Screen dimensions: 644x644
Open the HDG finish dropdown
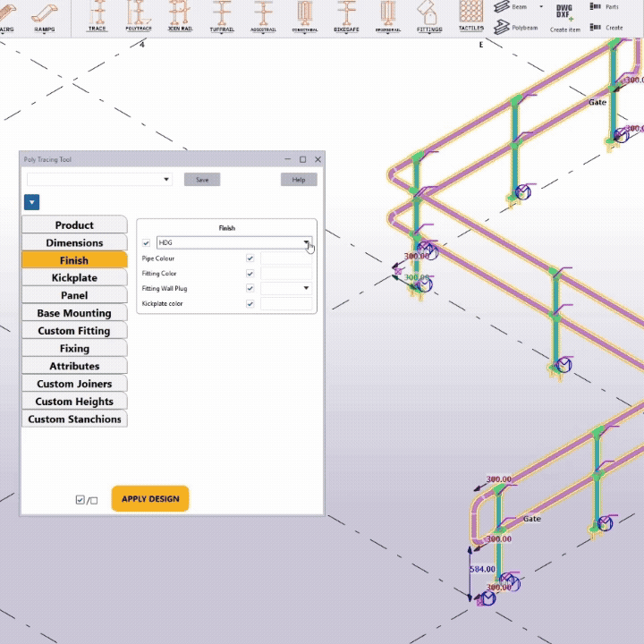(306, 242)
